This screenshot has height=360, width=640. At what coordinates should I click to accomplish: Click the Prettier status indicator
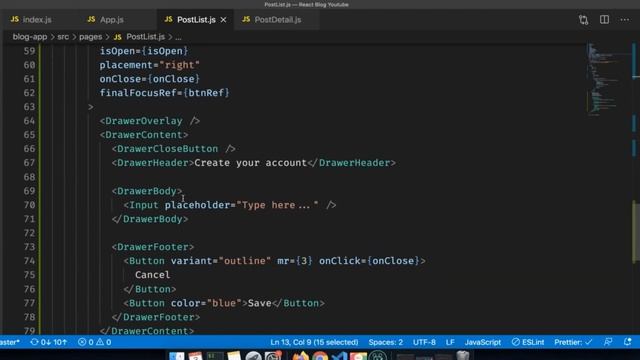click(x=573, y=342)
